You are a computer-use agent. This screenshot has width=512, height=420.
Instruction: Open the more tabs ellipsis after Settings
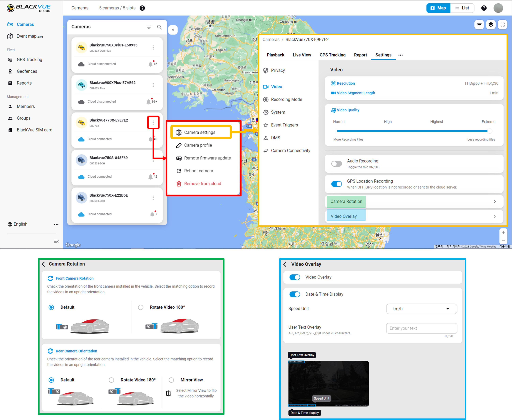401,55
